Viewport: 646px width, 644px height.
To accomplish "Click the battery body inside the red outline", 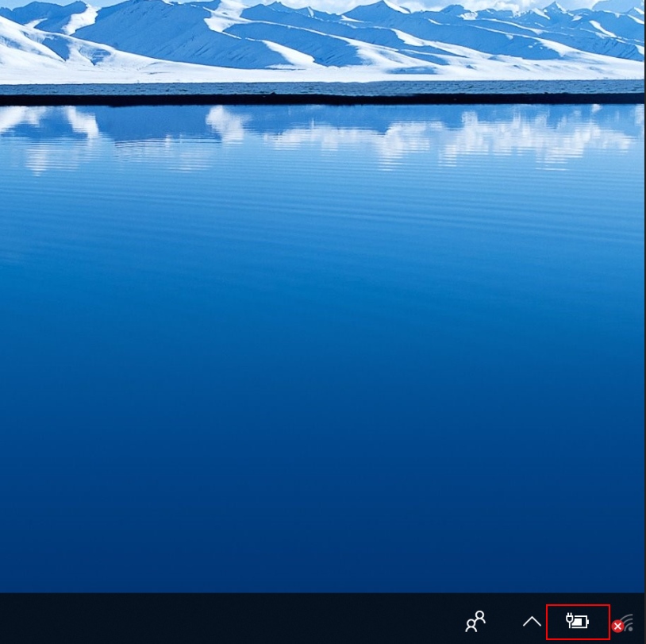I will point(581,623).
